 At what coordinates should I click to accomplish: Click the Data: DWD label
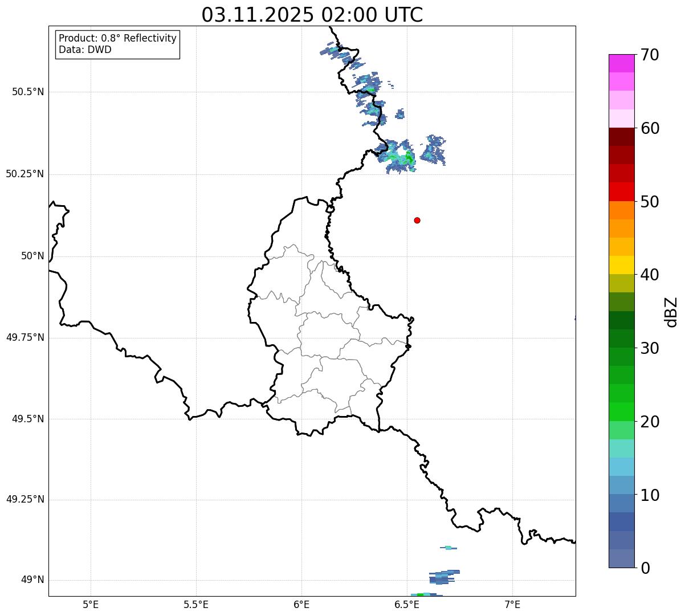pyautogui.click(x=85, y=50)
